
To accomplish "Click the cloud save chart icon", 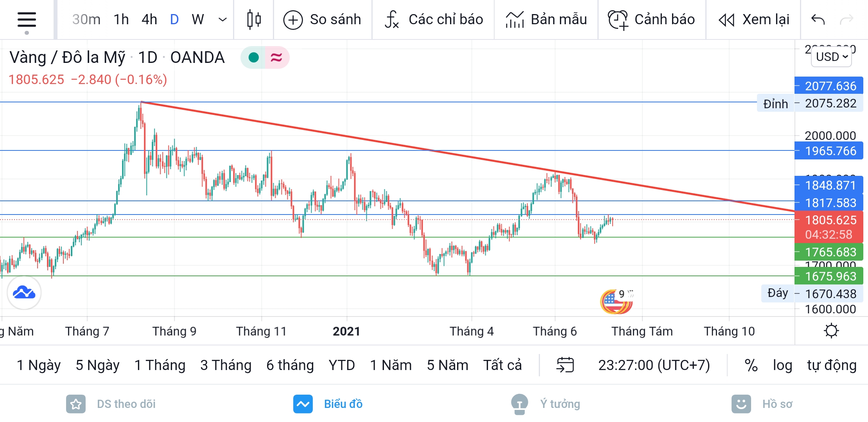I will (x=24, y=292).
